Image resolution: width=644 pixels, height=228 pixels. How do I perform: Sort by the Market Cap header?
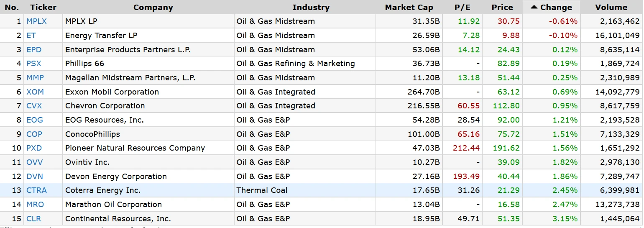pos(409,8)
